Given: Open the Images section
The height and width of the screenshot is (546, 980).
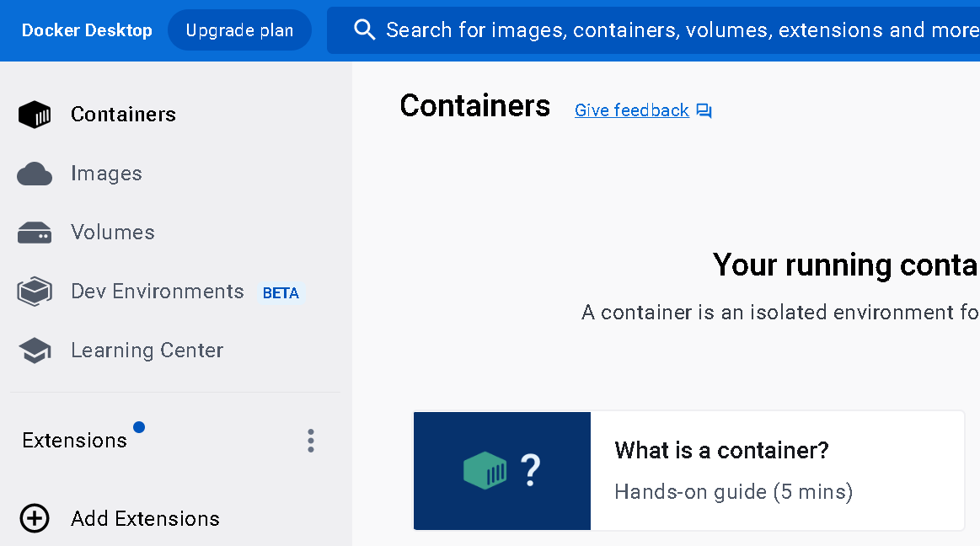Looking at the screenshot, I should click(x=106, y=174).
